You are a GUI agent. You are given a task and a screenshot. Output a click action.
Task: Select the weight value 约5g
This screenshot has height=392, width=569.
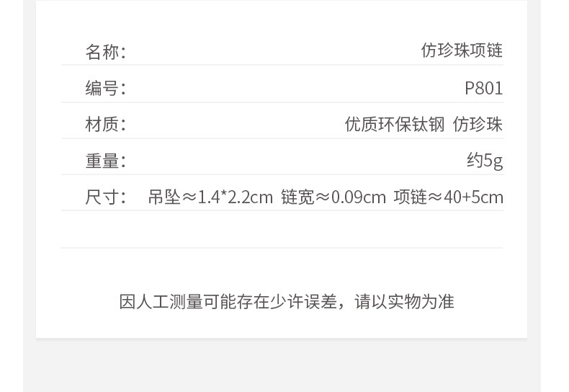(x=484, y=160)
